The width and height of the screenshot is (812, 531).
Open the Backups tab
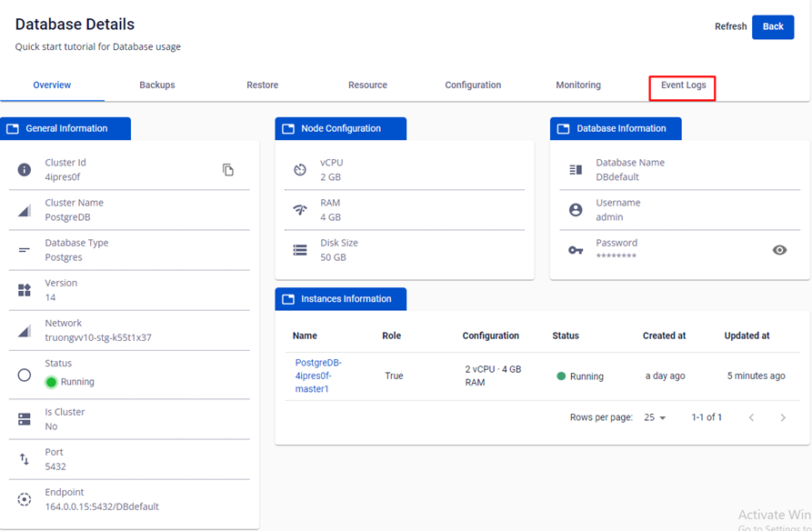tap(157, 85)
